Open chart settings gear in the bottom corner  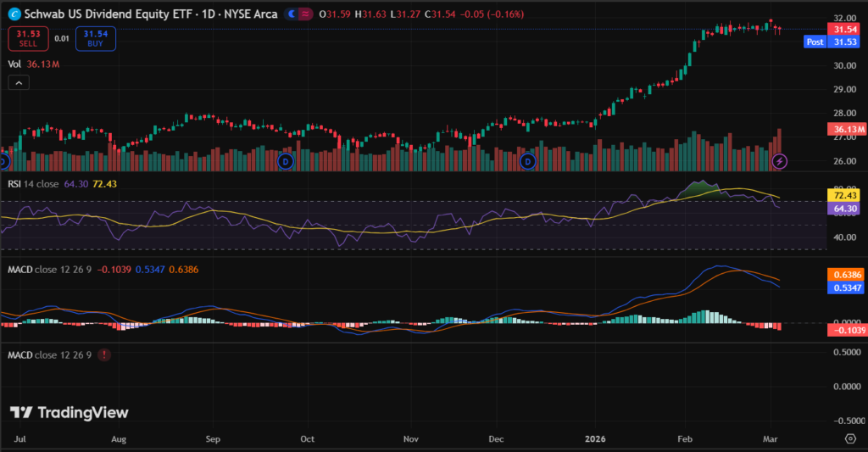pos(850,438)
